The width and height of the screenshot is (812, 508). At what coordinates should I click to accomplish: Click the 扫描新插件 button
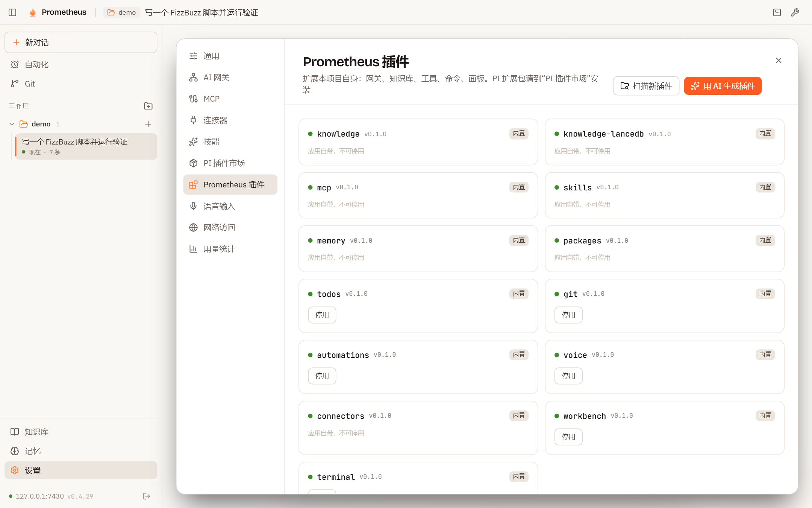pos(646,86)
